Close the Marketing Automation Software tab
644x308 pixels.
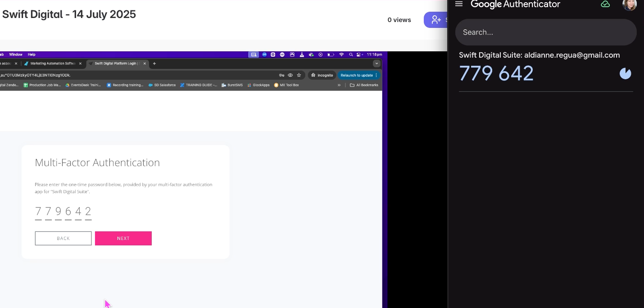[x=80, y=63]
